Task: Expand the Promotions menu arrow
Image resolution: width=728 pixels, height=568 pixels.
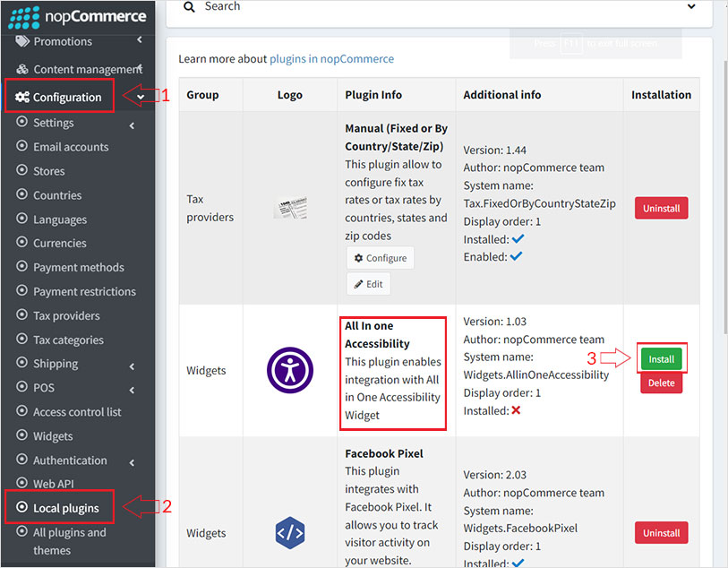Action: point(140,40)
